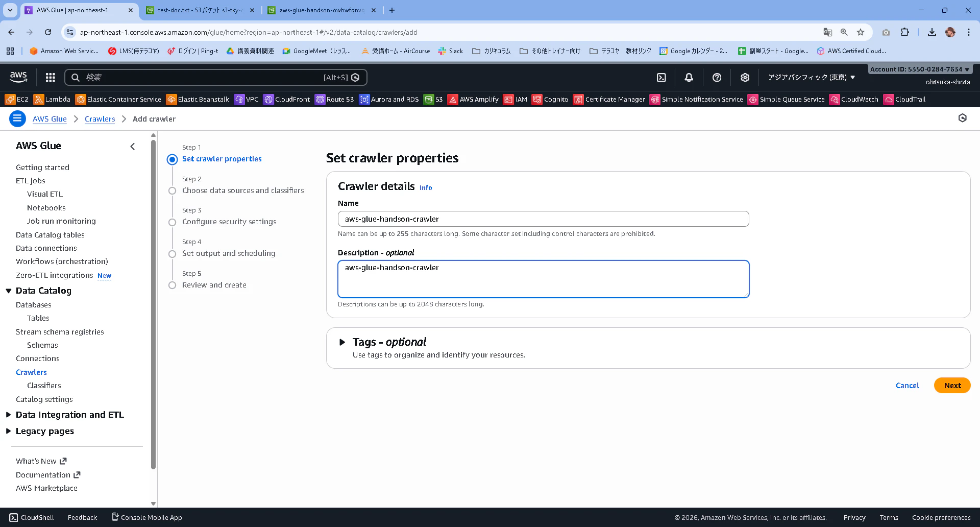
Task: Click the page settings icon near breadcrumb
Action: click(962, 118)
